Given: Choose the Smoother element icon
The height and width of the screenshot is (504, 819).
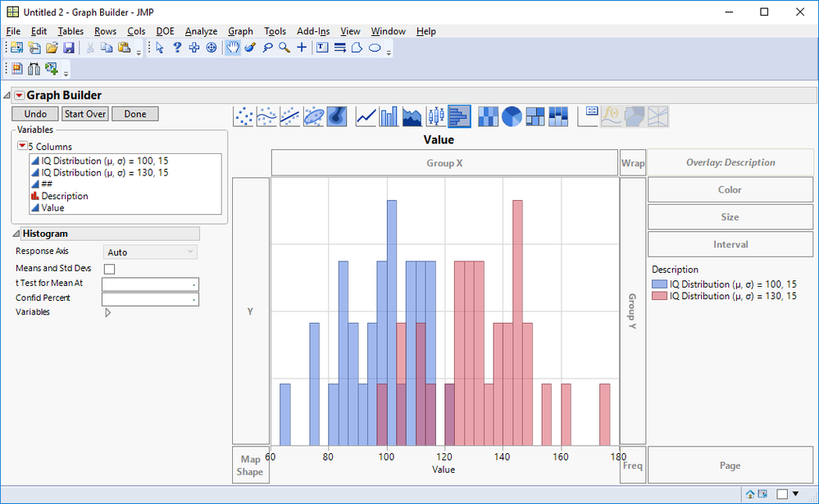Looking at the screenshot, I should (267, 116).
